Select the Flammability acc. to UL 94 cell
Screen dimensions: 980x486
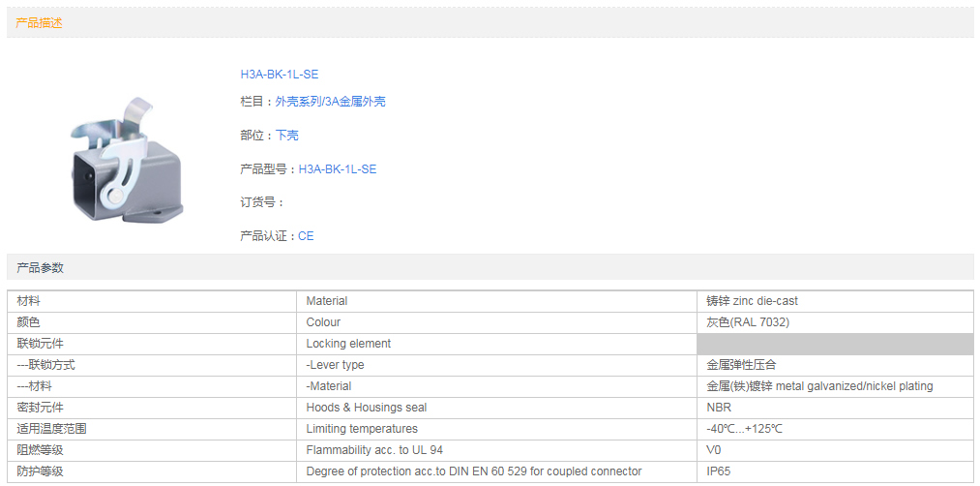pos(374,450)
